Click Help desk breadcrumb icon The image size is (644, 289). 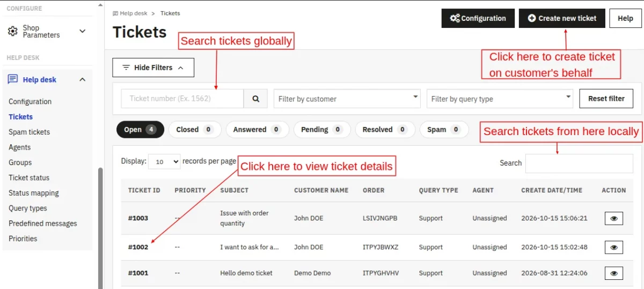tap(115, 13)
